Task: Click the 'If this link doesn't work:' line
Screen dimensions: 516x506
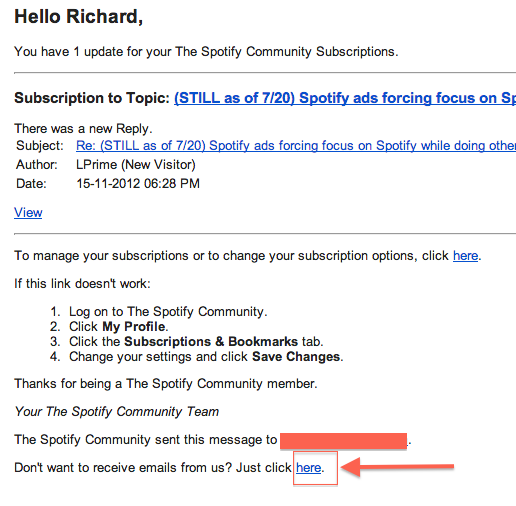Action: [x=82, y=284]
